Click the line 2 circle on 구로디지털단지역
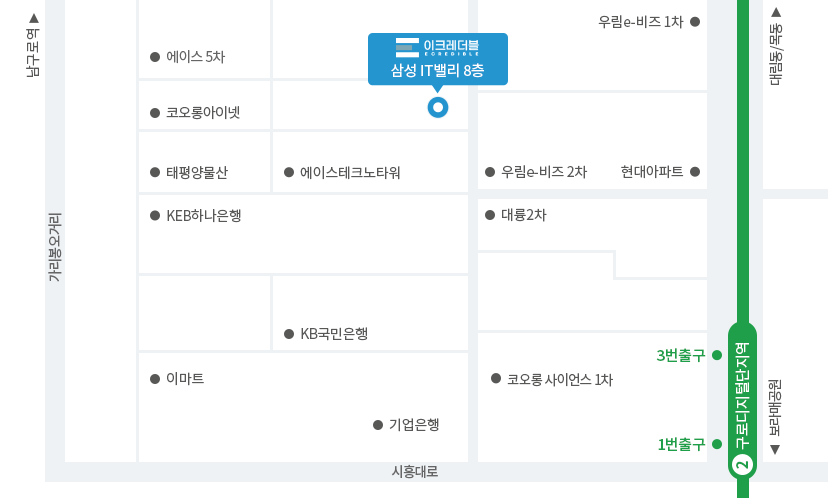828x498 pixels. [x=742, y=465]
